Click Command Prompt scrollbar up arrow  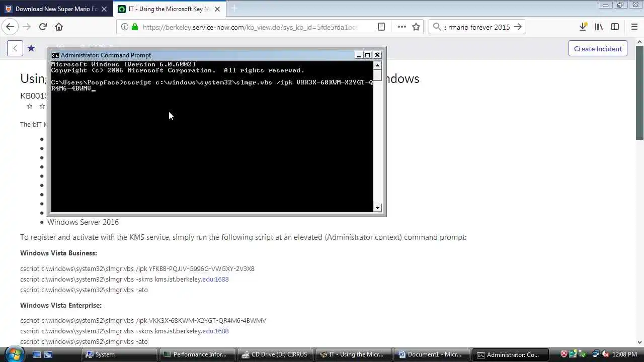tap(377, 65)
